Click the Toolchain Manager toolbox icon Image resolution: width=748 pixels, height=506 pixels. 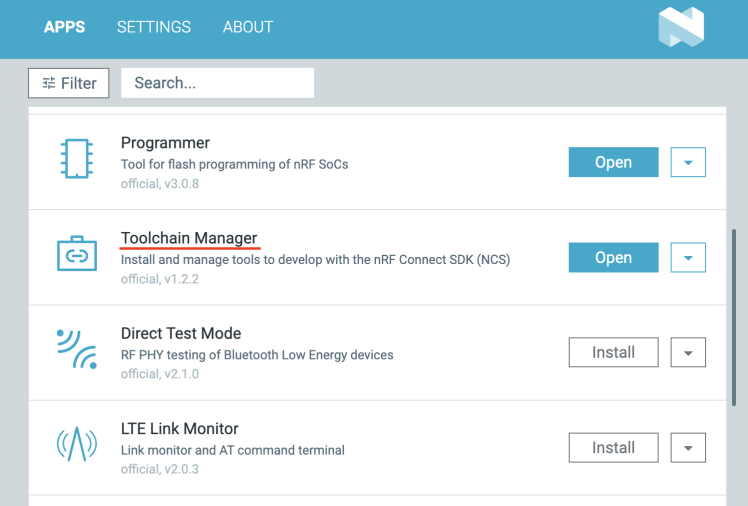pos(77,256)
